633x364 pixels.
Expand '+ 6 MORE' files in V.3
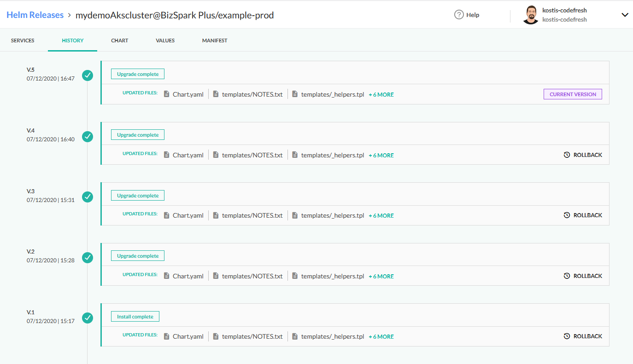[x=381, y=216]
